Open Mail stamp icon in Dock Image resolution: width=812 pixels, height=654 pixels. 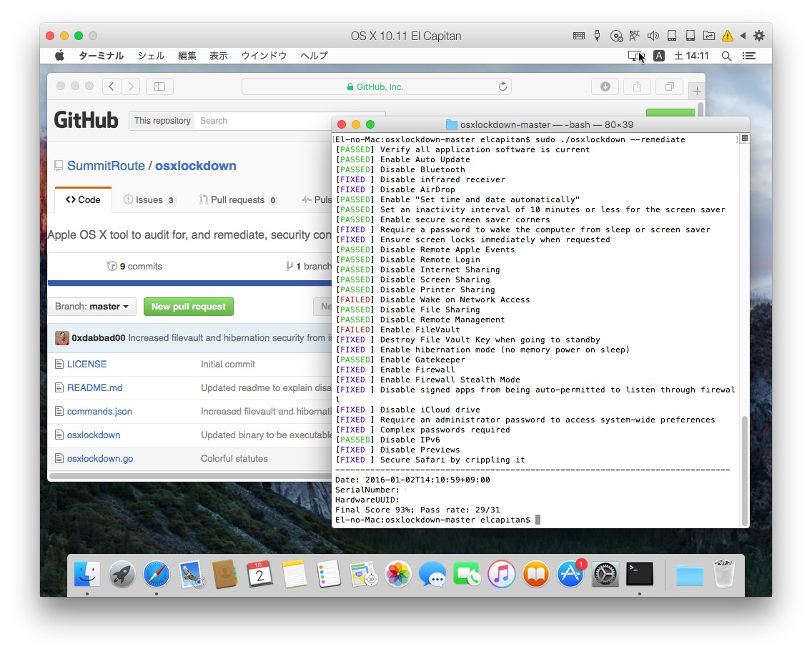pyautogui.click(x=191, y=574)
